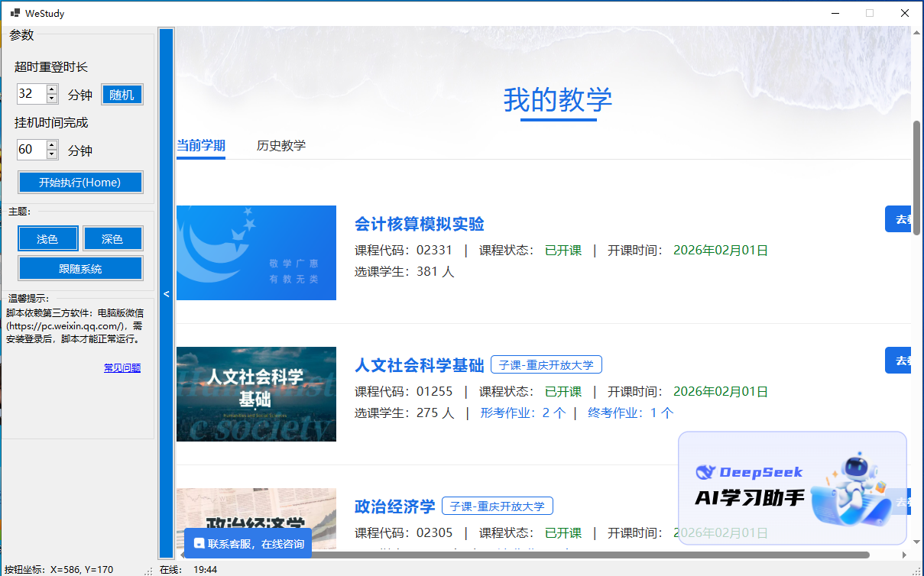Click the 随机 button

[122, 95]
